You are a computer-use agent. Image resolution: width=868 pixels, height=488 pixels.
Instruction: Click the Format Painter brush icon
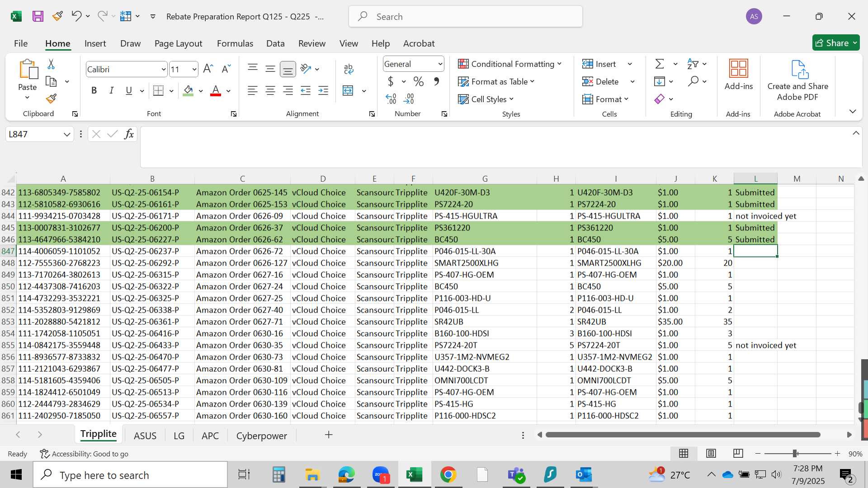tap(51, 99)
